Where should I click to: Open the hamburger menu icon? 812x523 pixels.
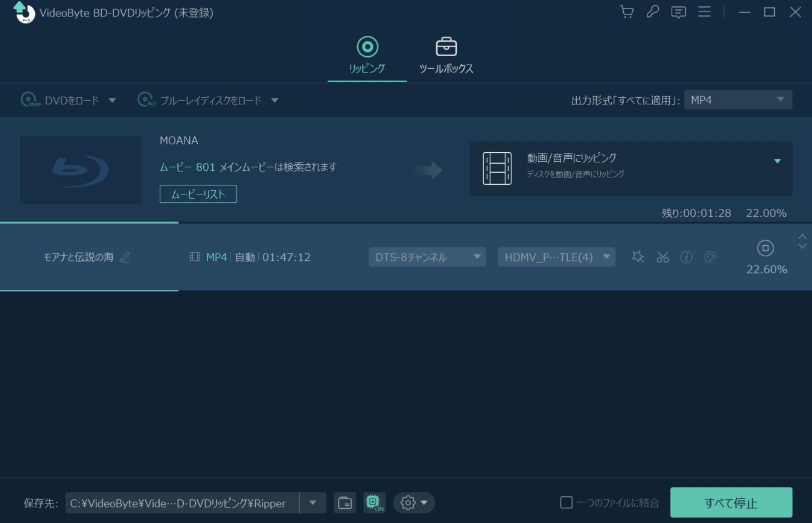pyautogui.click(x=704, y=12)
